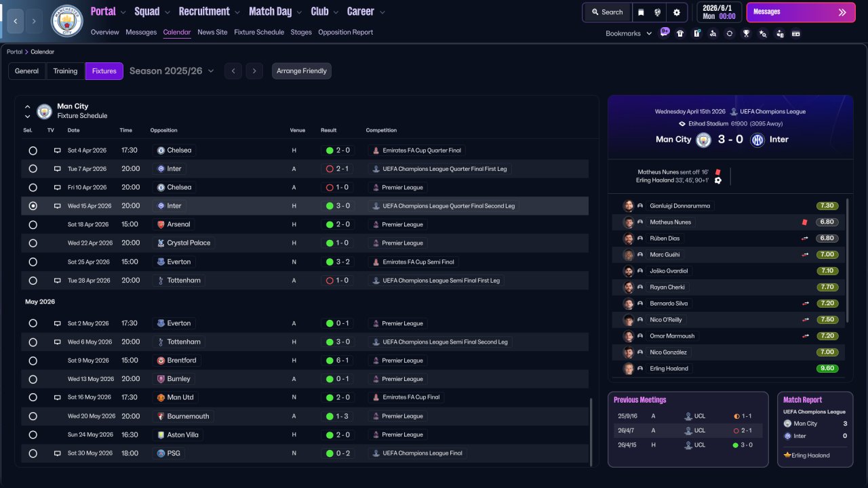Select the PSG final radio button
This screenshot has width=868, height=488.
tap(33, 453)
